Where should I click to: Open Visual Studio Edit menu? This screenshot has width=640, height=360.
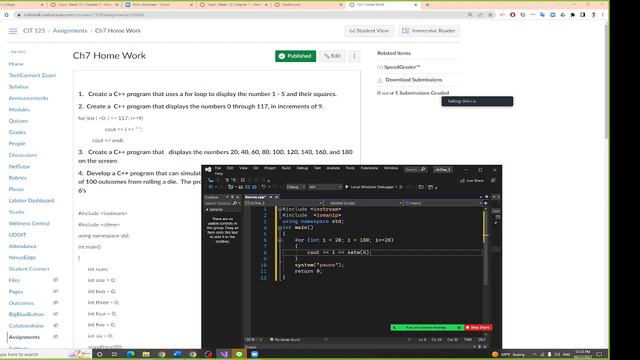click(230, 168)
